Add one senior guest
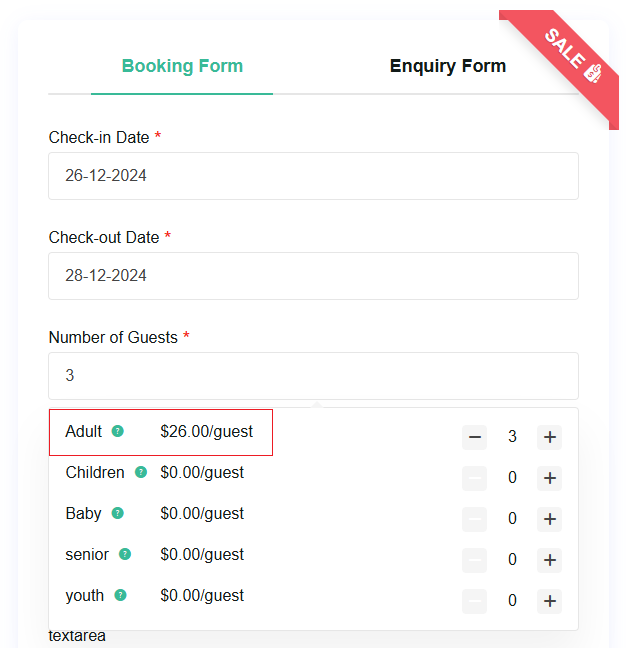 549,560
